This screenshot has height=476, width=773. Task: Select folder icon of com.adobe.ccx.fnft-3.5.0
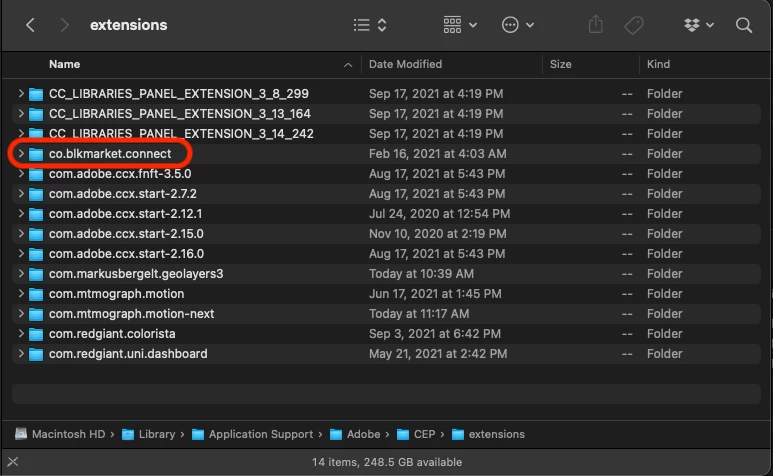pos(35,174)
